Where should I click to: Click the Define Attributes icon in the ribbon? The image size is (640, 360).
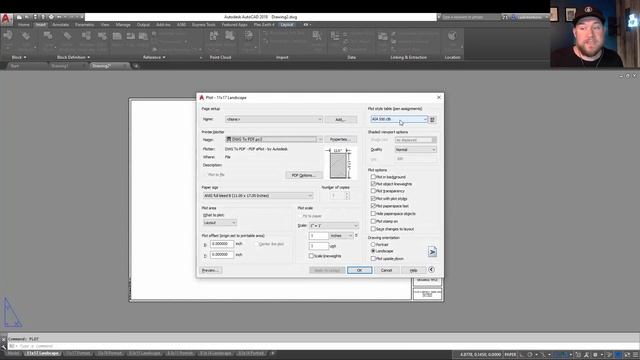(x=67, y=36)
